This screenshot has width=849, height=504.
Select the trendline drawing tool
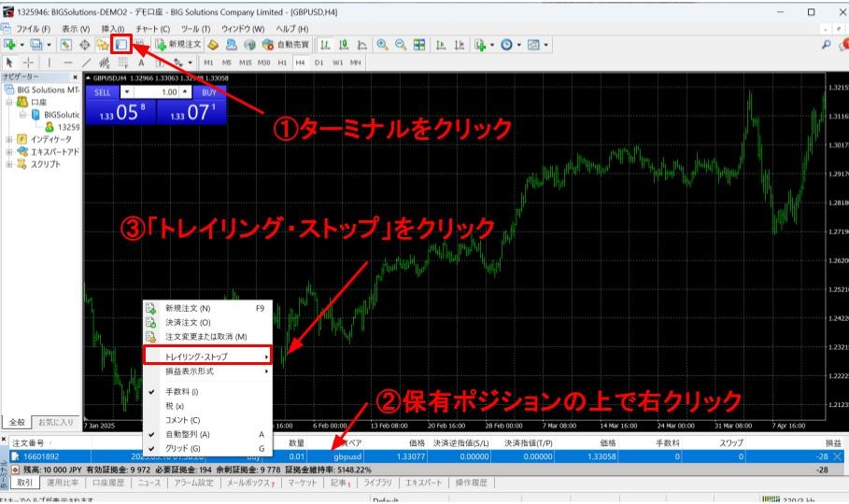click(86, 63)
